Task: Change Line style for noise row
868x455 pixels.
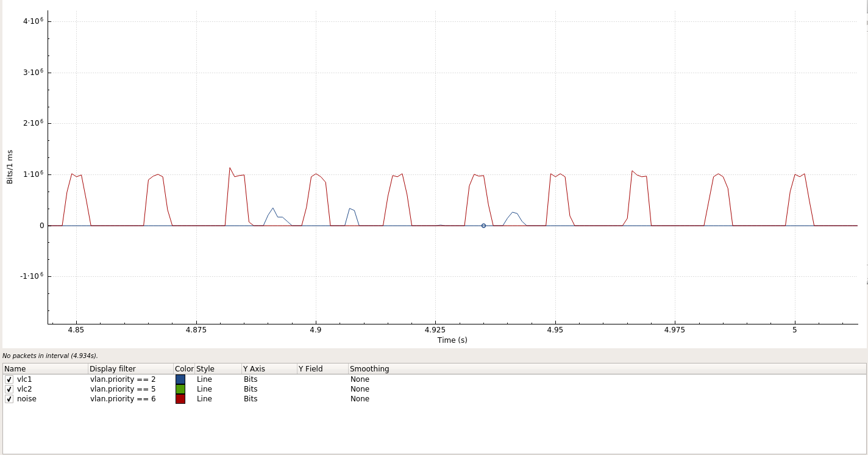Action: coord(204,399)
